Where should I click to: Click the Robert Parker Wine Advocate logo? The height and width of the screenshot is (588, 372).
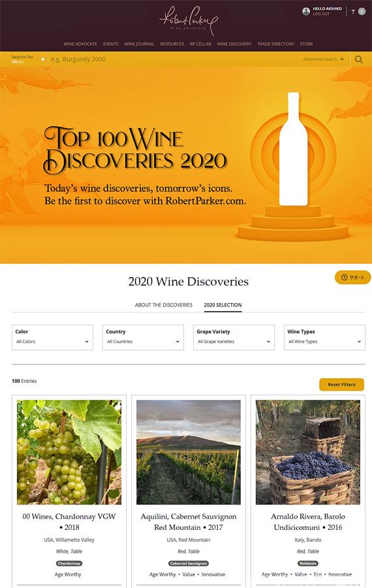[x=188, y=21]
